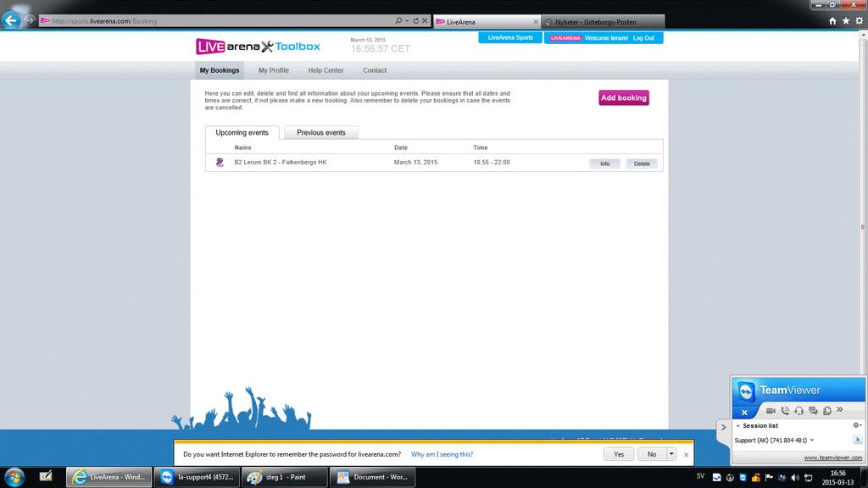
Task: Open the taskbar clock showing 16:56
Action: [x=837, y=478]
